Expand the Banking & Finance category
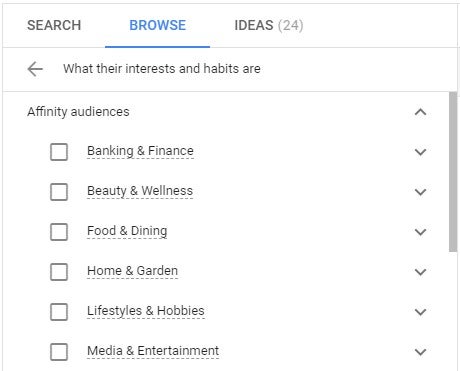Image resolution: width=460 pixels, height=371 pixels. (x=420, y=152)
